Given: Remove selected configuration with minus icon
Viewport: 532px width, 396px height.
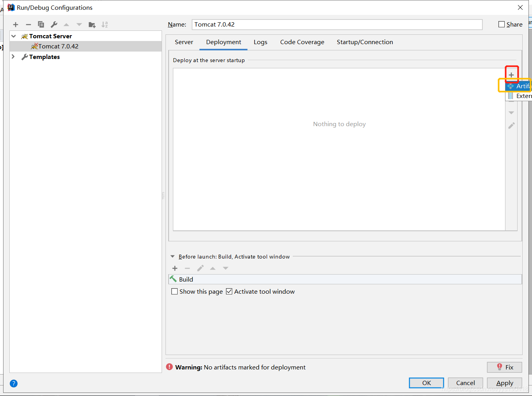Looking at the screenshot, I should coord(28,25).
